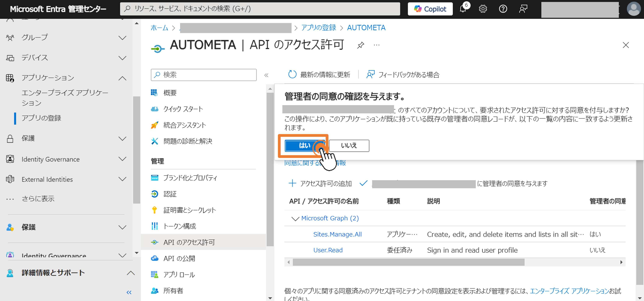Click 最新の情報に更新 refresh button
Viewport: 644px width, 301px height.
pos(319,75)
